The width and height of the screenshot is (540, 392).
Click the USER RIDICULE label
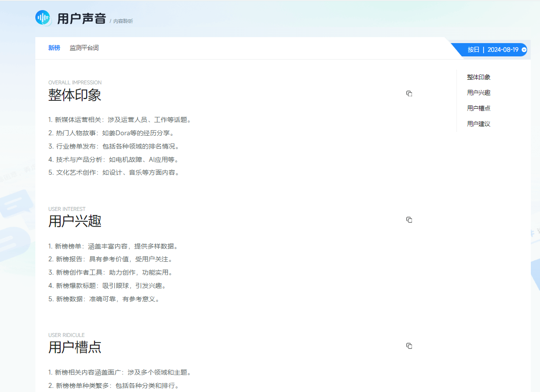click(x=67, y=335)
